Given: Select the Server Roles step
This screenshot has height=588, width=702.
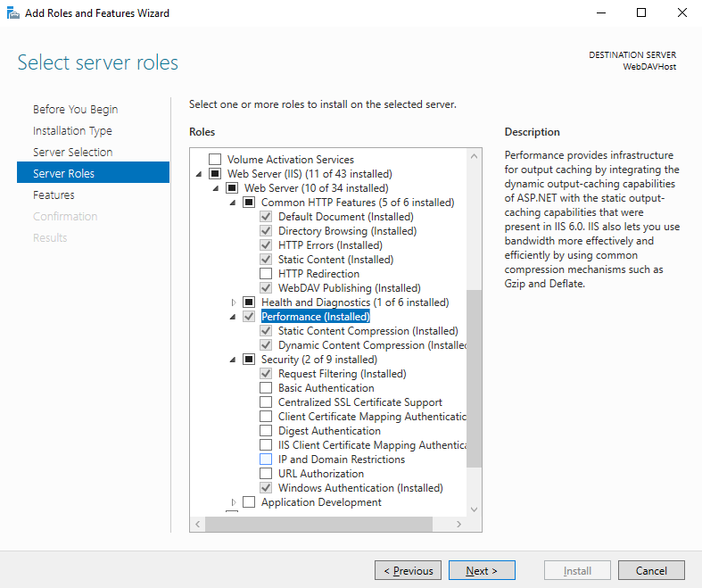Looking at the screenshot, I should tap(93, 172).
